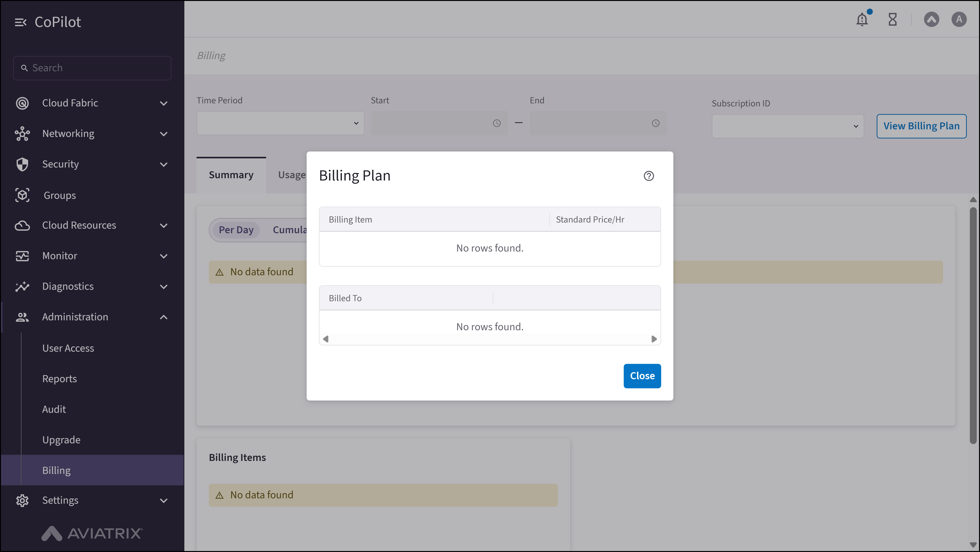The image size is (980, 552).
Task: Toggle the Per Day view
Action: [236, 230]
